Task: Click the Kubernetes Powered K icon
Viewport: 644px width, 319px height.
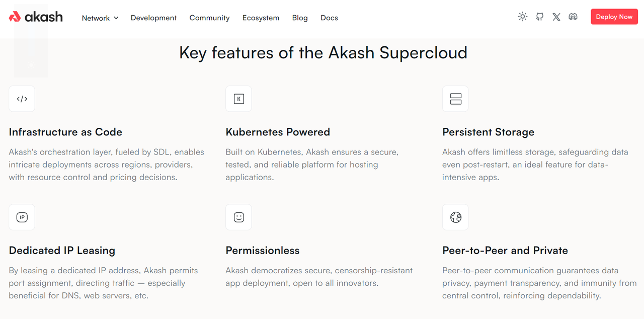Action: tap(239, 99)
